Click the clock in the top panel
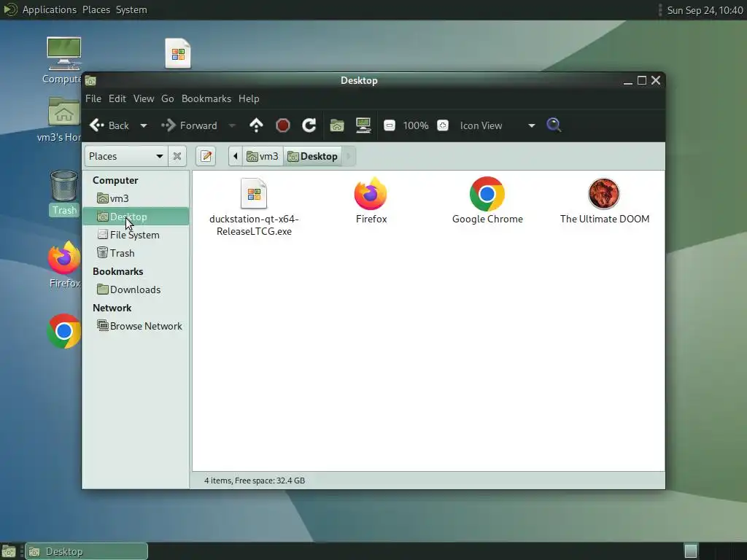Image resolution: width=747 pixels, height=560 pixels. tap(705, 10)
